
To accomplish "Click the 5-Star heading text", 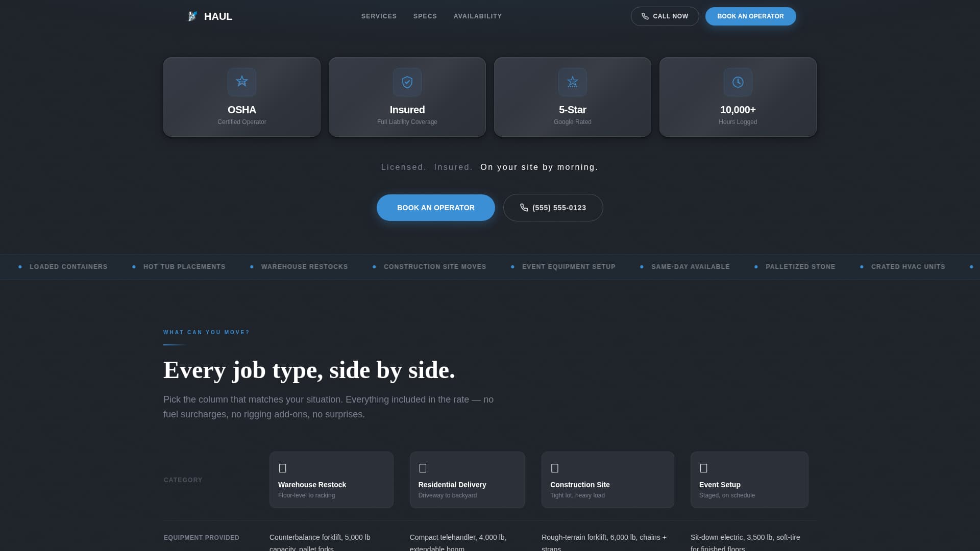I will tap(573, 110).
